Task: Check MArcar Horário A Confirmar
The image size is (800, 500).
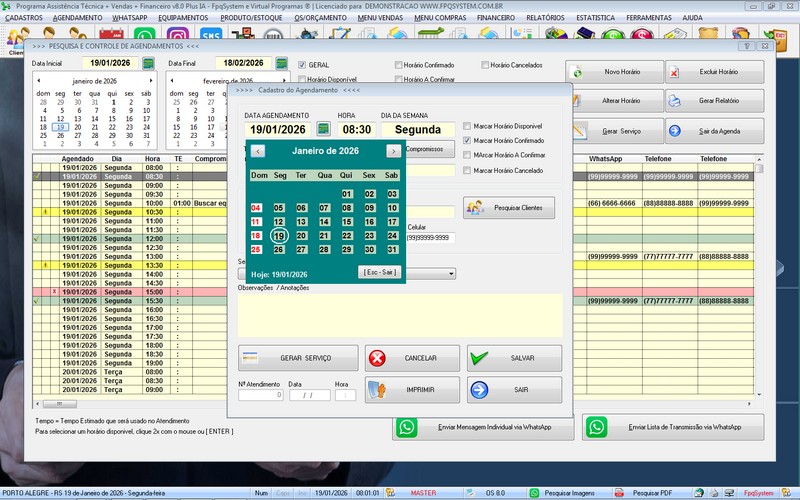Action: (467, 155)
